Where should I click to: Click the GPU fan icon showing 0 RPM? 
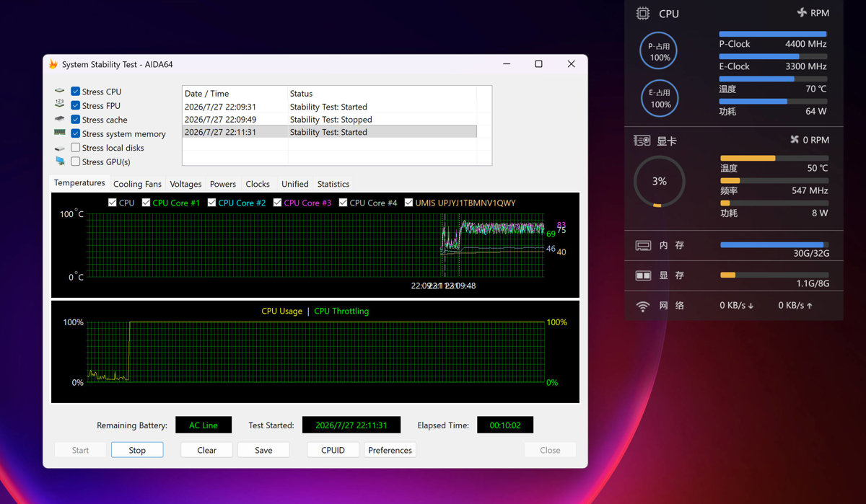(795, 140)
